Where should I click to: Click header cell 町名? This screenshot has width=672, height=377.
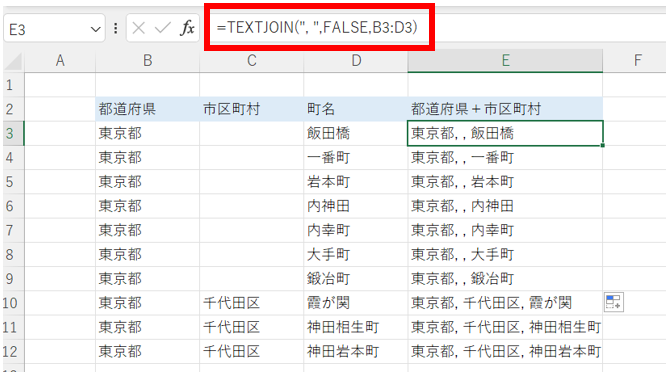point(356,109)
